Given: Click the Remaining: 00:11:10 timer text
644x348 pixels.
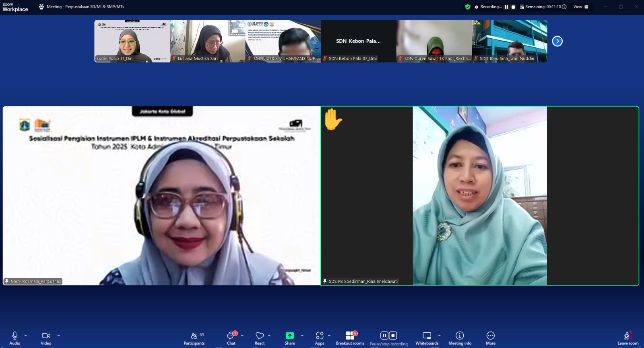Looking at the screenshot, I should 543,7.
